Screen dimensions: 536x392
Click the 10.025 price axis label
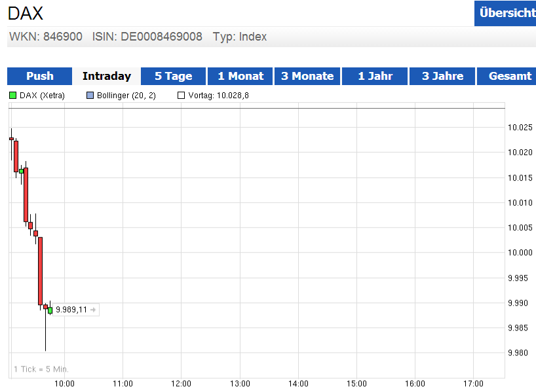point(520,128)
